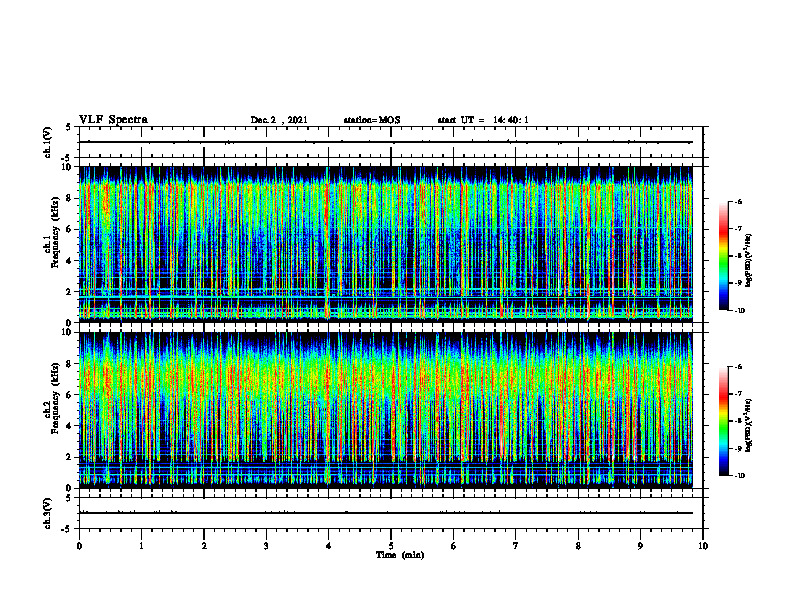Click the "station=MOS" header label

372,120
